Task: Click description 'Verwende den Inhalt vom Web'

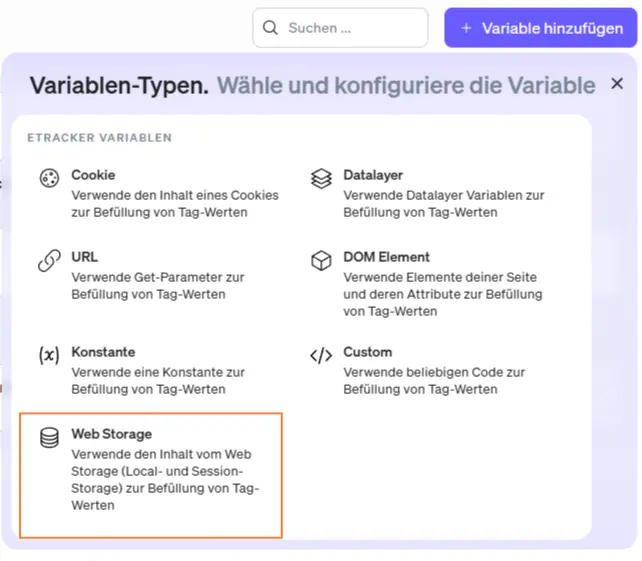Action: [161, 454]
